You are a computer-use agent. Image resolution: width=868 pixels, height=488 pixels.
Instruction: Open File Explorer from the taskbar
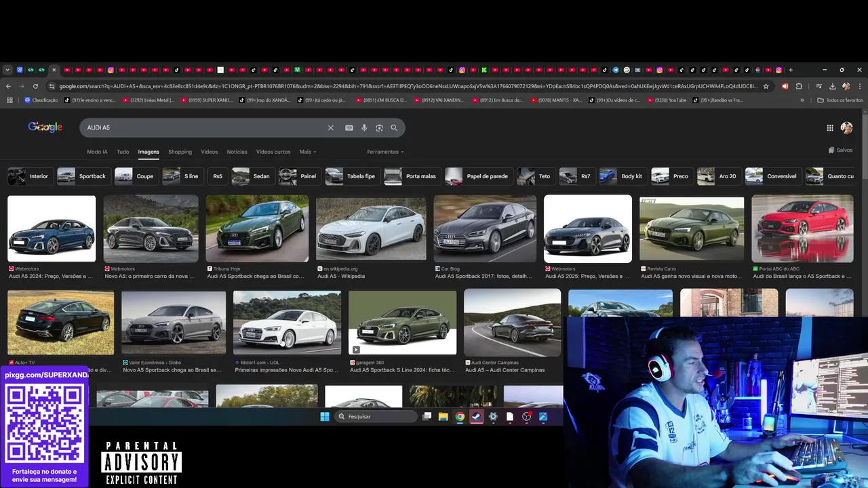coord(443,416)
